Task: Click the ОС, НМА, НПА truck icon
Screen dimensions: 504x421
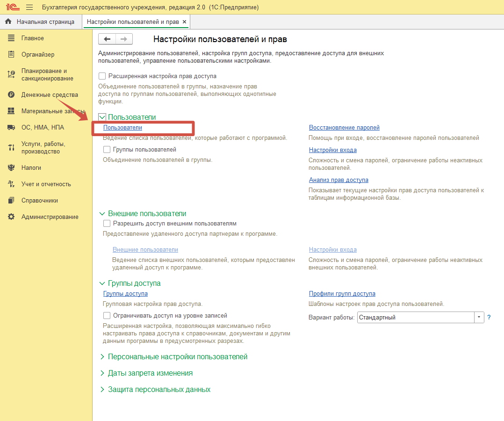Action: pyautogui.click(x=11, y=127)
